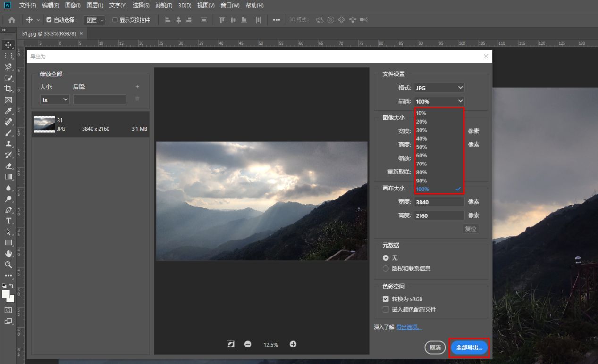Enable the 嵌入颜色配置文件 checkbox
598x364 pixels.
tap(386, 310)
